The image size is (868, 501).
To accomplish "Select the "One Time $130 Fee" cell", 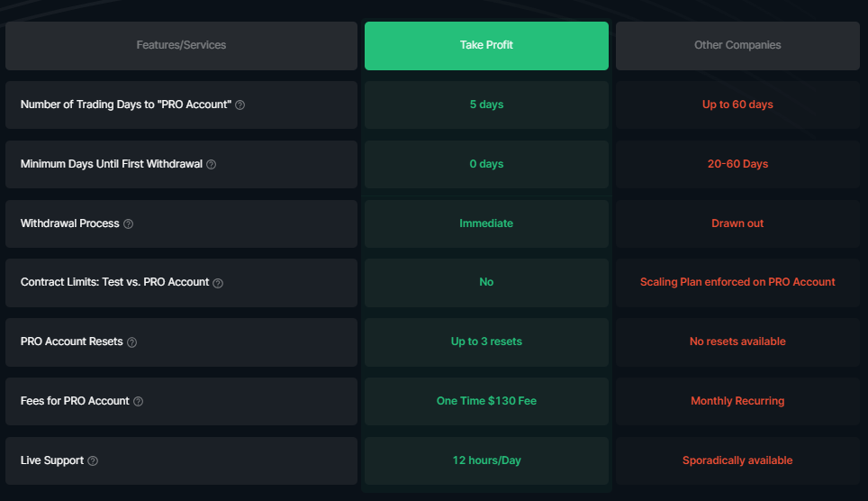I will click(486, 401).
